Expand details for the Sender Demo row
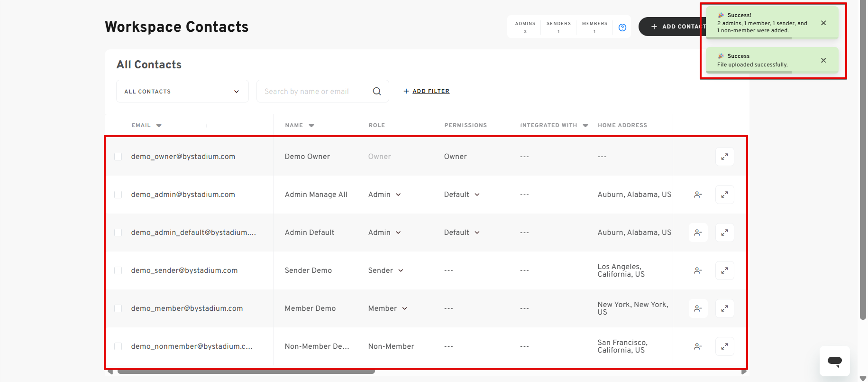Screen dimensions: 868x382 coord(724,270)
